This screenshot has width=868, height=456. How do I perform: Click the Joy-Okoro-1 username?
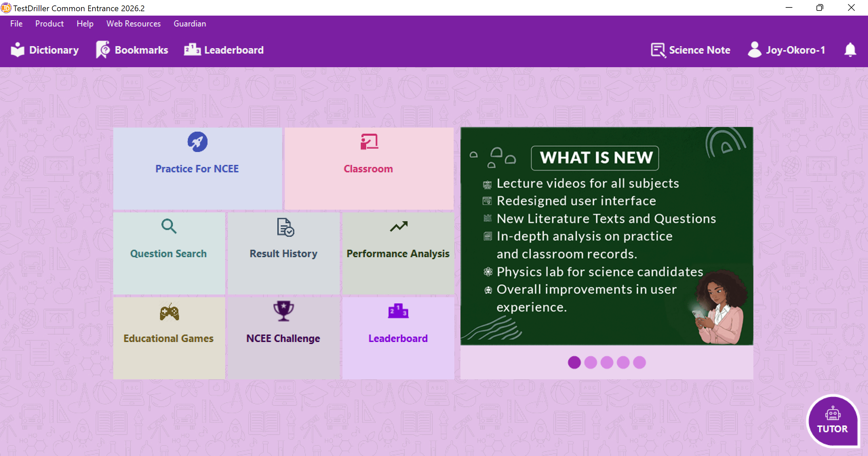pyautogui.click(x=795, y=50)
